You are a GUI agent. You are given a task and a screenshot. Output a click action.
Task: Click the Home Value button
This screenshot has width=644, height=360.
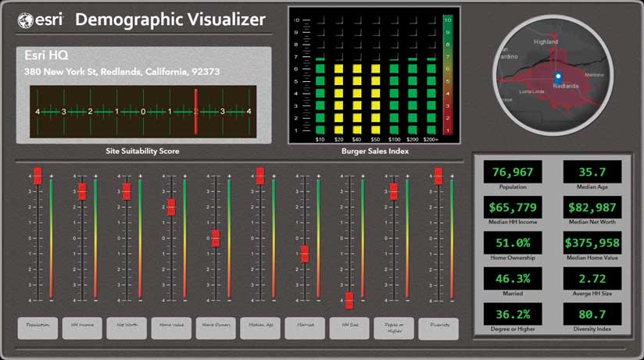point(171,328)
